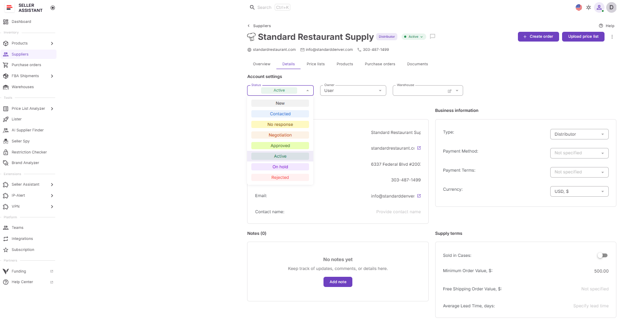Open the three-dot more options menu
Viewport: 644px width, 323px height.
click(612, 37)
